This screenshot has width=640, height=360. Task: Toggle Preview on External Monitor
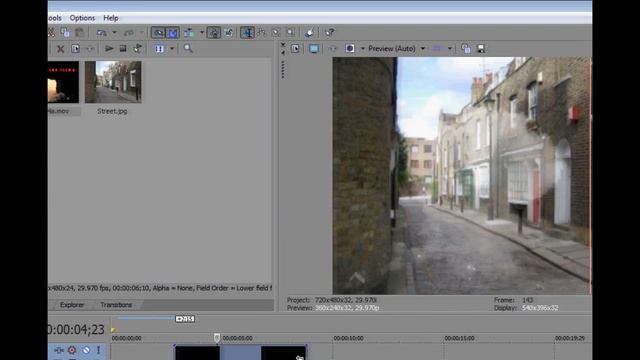point(314,49)
